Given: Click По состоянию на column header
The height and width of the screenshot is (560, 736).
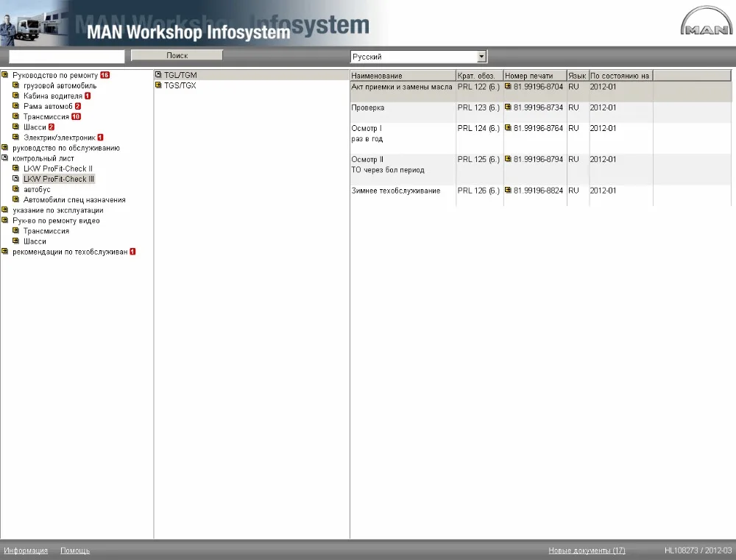Looking at the screenshot, I should point(620,76).
